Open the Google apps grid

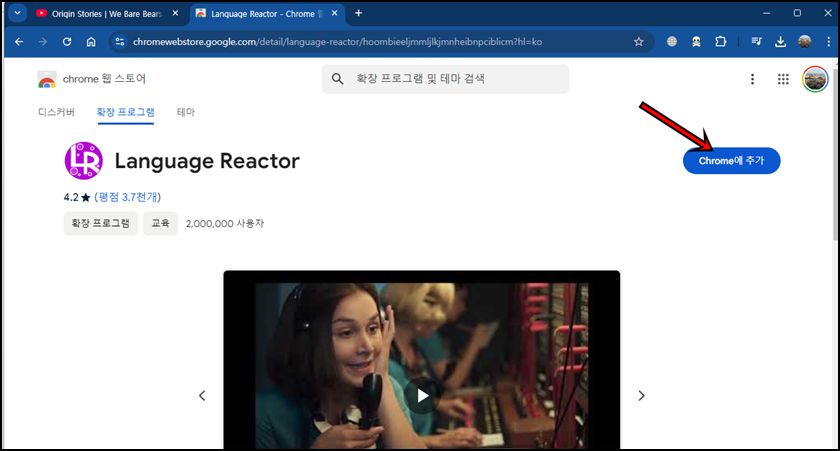[783, 79]
